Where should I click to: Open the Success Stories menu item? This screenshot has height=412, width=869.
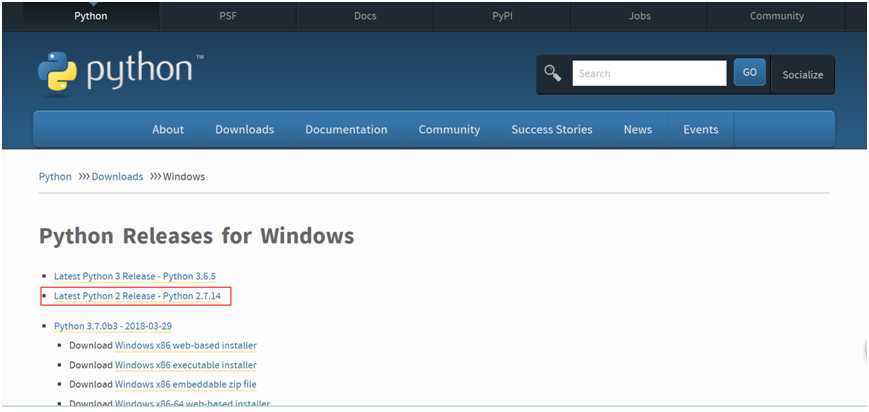552,129
